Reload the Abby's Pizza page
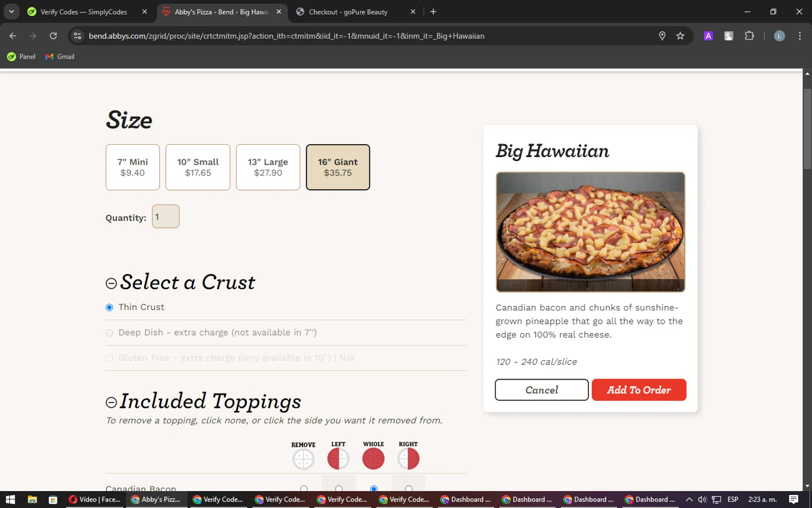This screenshot has width=812, height=508. (x=53, y=36)
